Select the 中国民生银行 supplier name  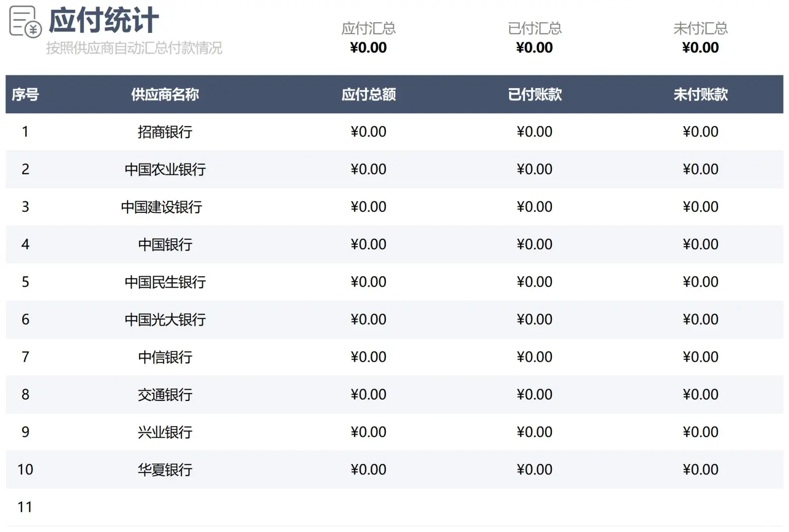165,282
